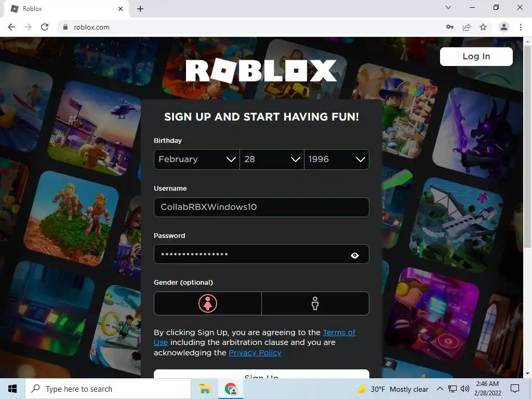
Task: Open the weather widget showing 30°F
Action: (392, 389)
